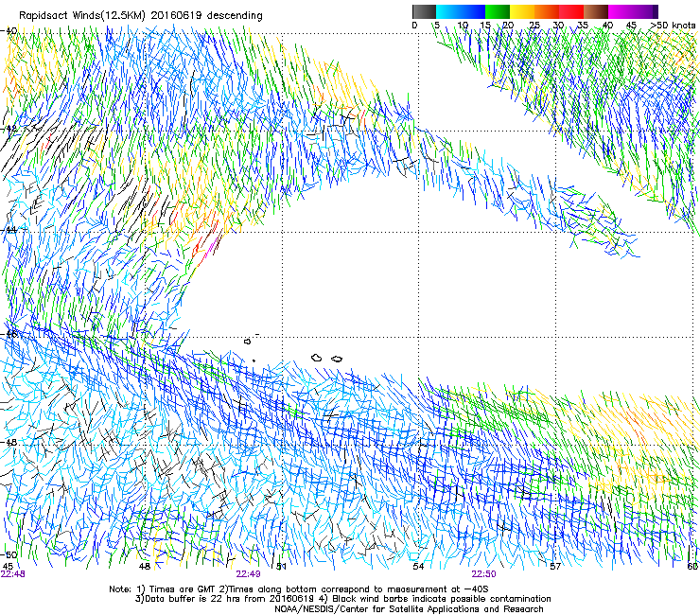Click the longitude label '48' on bottom axis
Image resolution: width=700 pixels, height=615 pixels.
click(144, 567)
